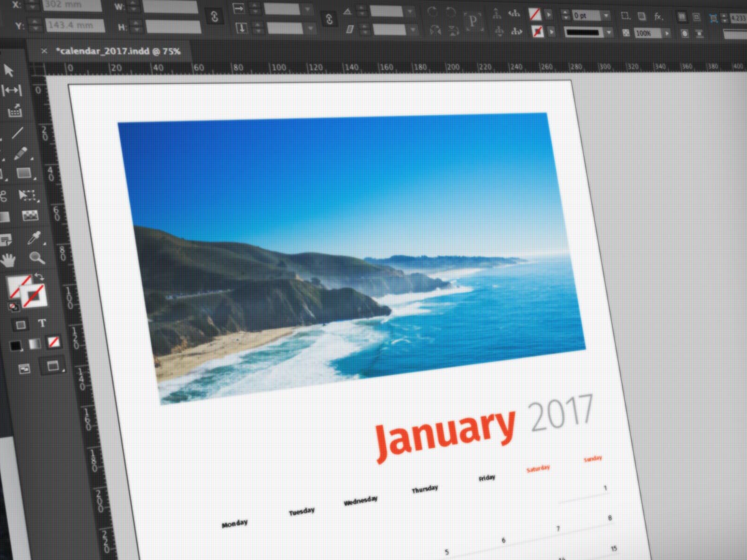Select the Pencil tool
747x560 pixels.
(21, 153)
